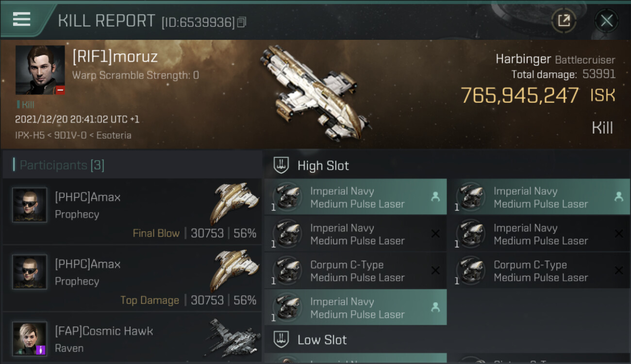Image resolution: width=631 pixels, height=364 pixels.
Task: Select the bottom highlighted Imperial Navy laser
Action: tap(355, 308)
